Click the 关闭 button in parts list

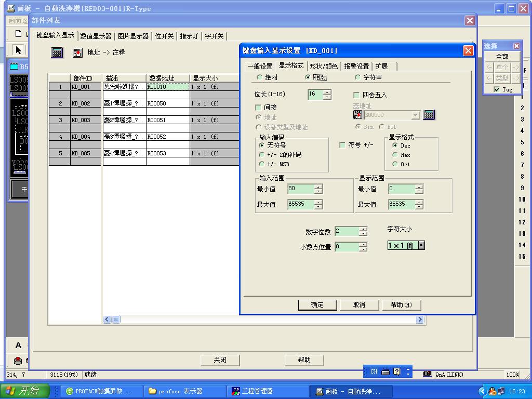pyautogui.click(x=220, y=360)
